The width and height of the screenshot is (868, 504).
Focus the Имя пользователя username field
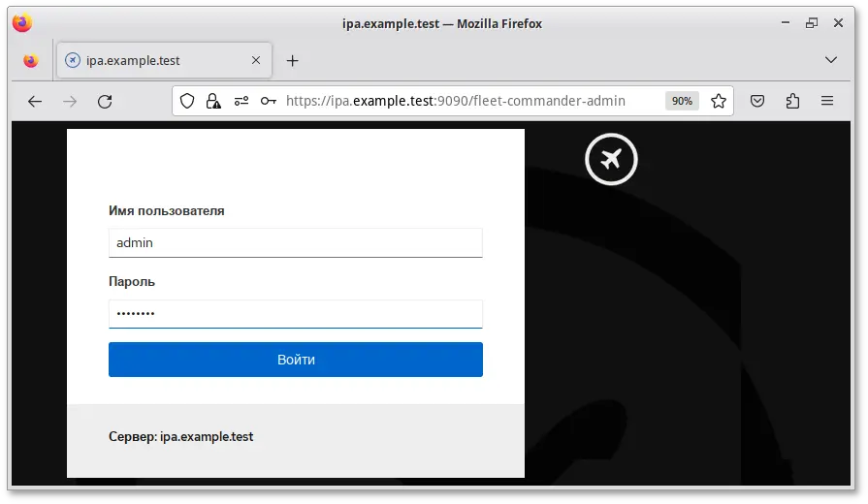point(295,243)
